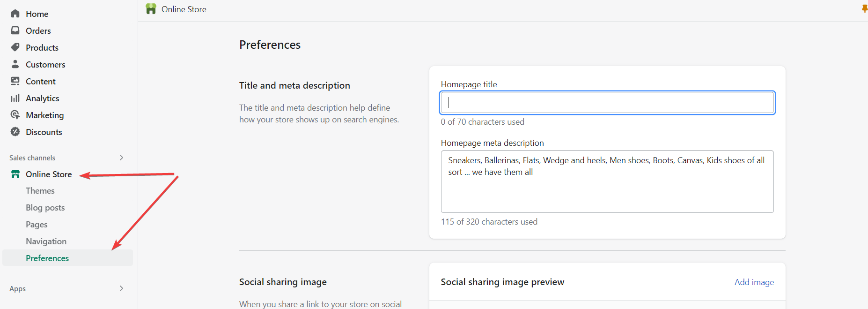Click the Customers person icon
This screenshot has width=868, height=309.
coord(15,64)
